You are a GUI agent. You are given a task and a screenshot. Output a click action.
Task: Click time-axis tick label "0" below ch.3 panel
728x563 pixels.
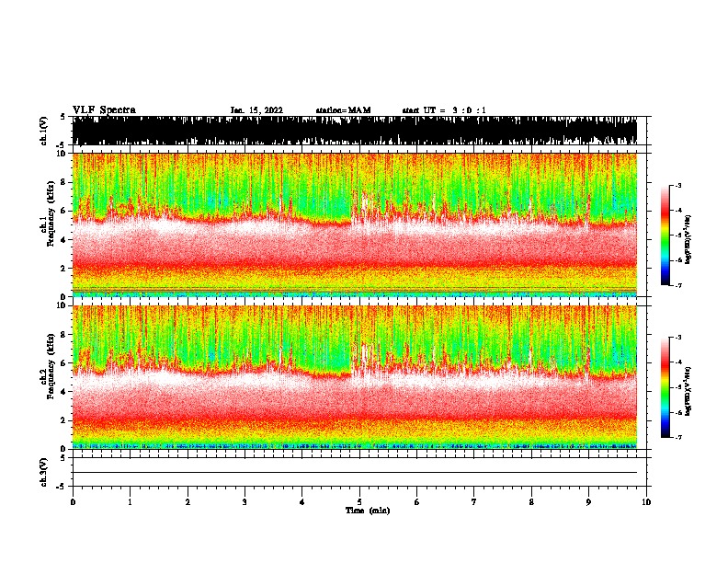[x=73, y=502]
